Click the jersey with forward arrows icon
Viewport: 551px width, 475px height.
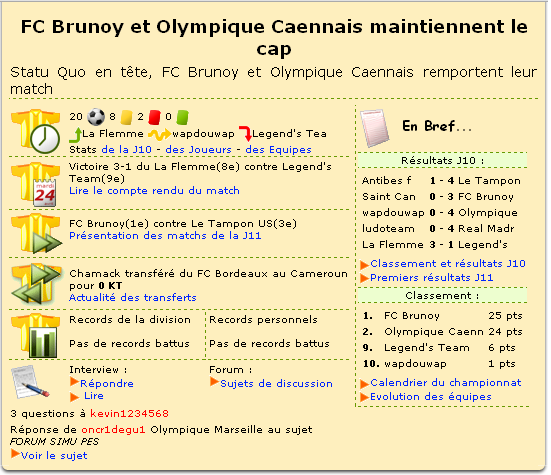pos(36,233)
